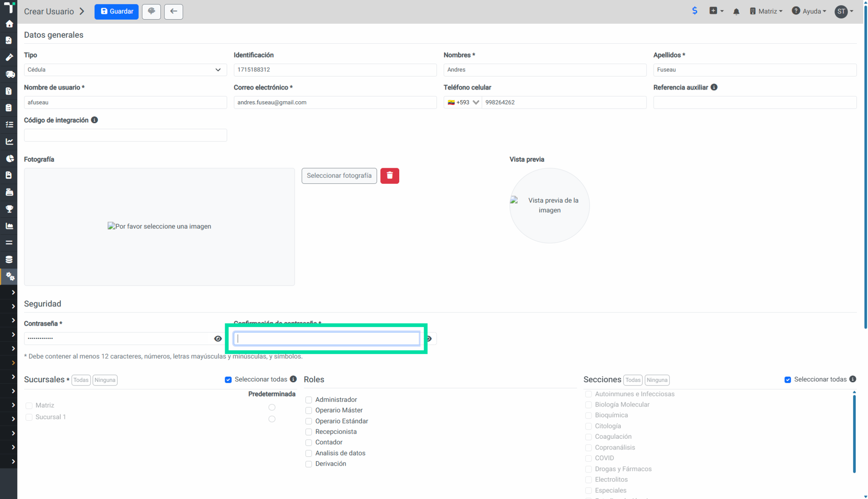
Task: Open the home icon in left sidebar
Action: coord(9,24)
